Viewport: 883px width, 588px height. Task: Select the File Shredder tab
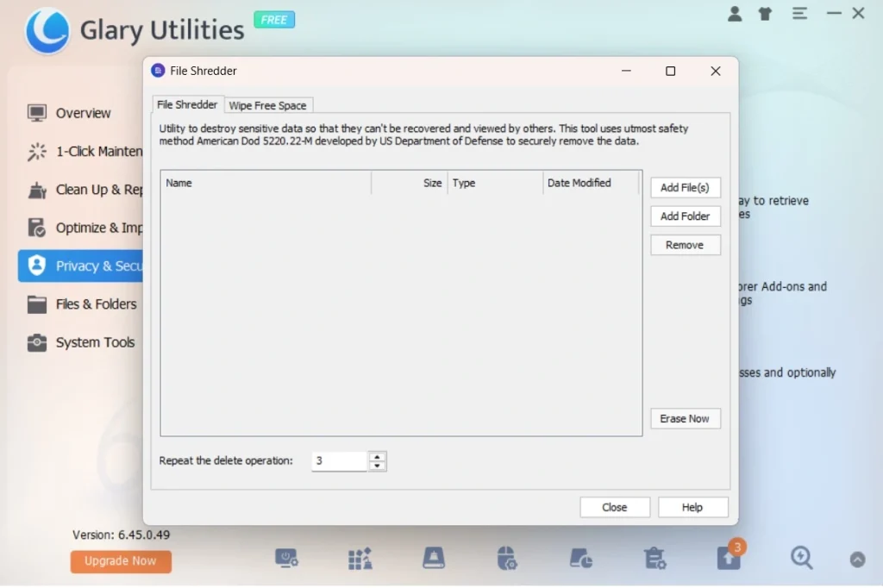click(x=187, y=105)
